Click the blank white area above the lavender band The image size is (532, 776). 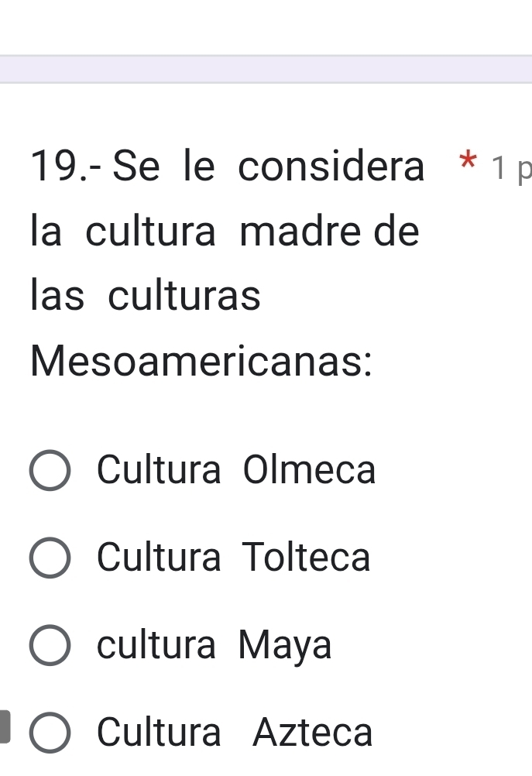click(x=266, y=27)
